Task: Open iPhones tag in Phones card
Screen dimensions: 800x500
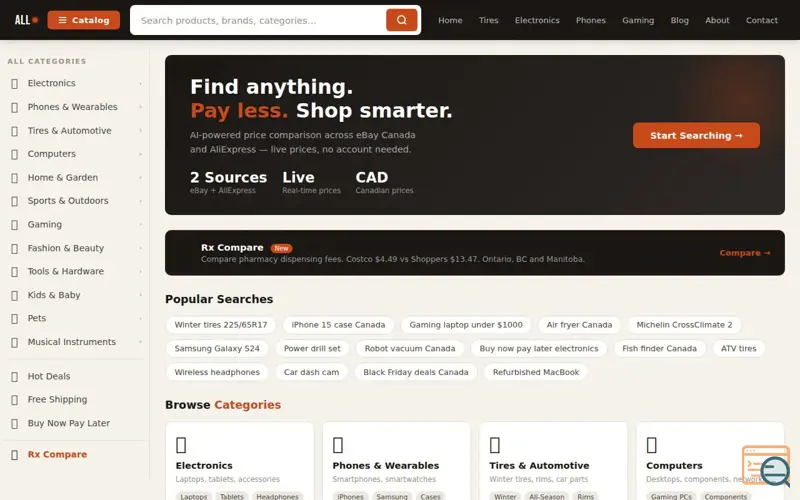Action: pos(351,496)
